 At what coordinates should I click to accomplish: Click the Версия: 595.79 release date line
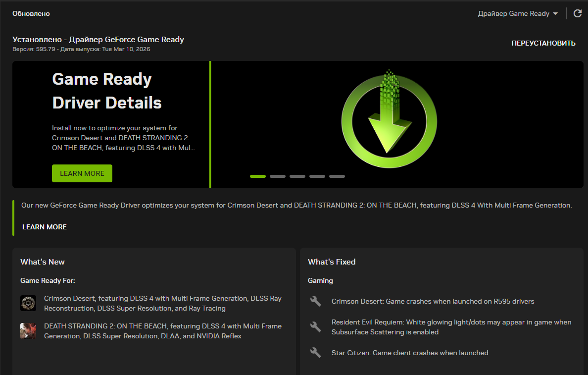point(81,49)
